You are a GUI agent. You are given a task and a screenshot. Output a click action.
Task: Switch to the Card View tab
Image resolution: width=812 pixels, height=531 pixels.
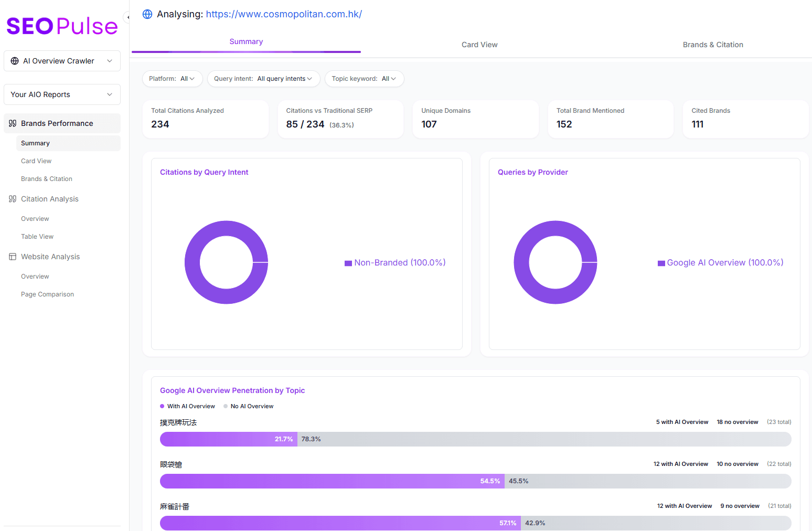point(479,45)
